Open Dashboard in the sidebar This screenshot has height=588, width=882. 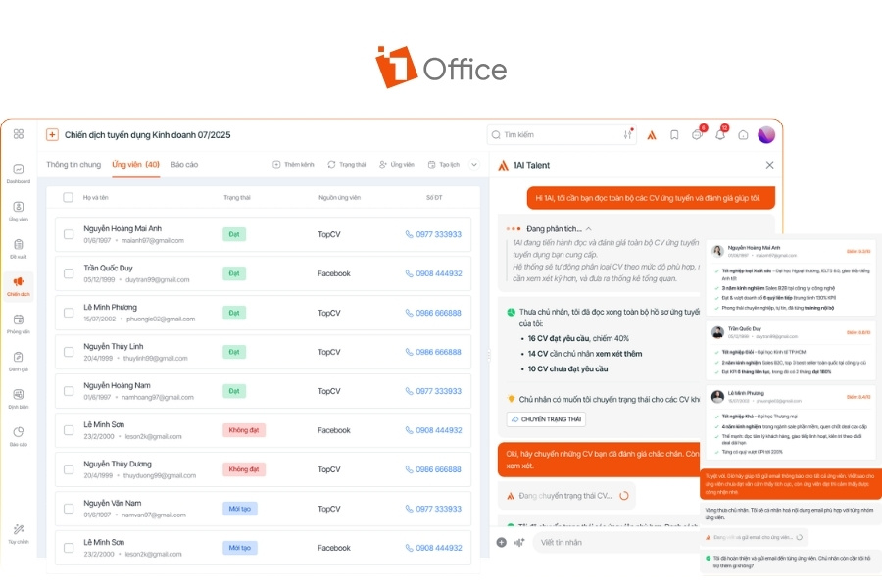(x=19, y=173)
